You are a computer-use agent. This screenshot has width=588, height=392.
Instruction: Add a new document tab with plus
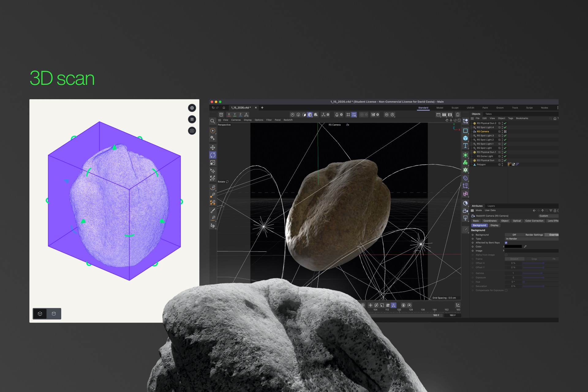pos(262,108)
